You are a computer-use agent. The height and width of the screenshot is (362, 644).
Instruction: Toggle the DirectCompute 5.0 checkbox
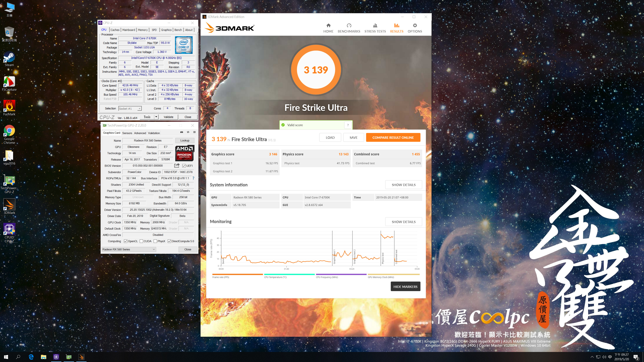pyautogui.click(x=169, y=241)
